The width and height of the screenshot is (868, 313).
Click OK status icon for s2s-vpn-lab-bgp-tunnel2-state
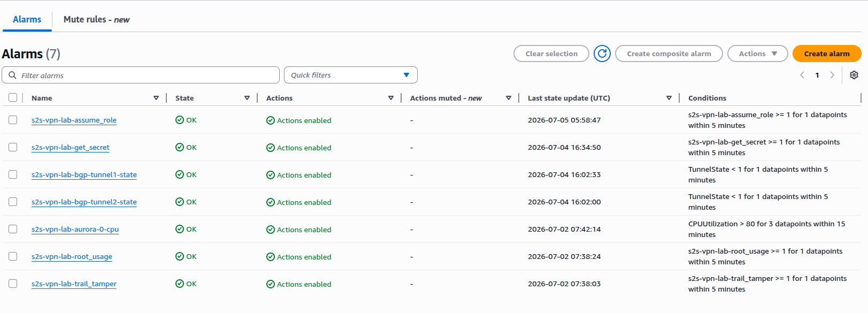[x=180, y=202]
